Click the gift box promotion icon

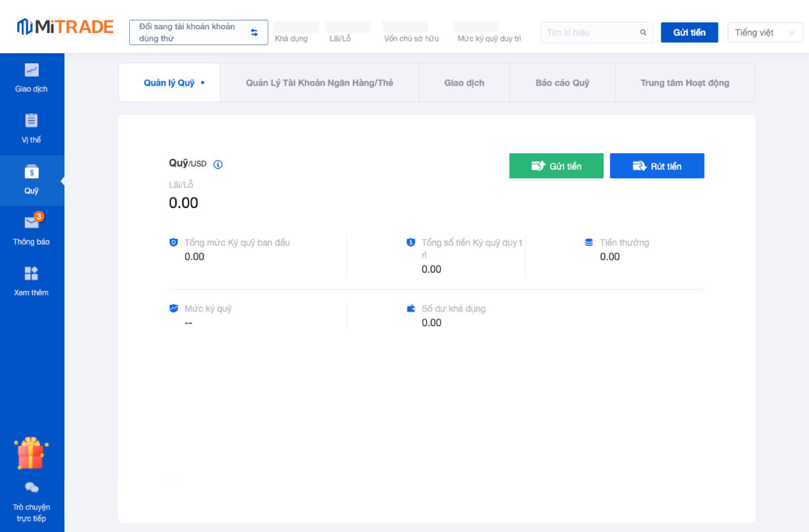31,454
